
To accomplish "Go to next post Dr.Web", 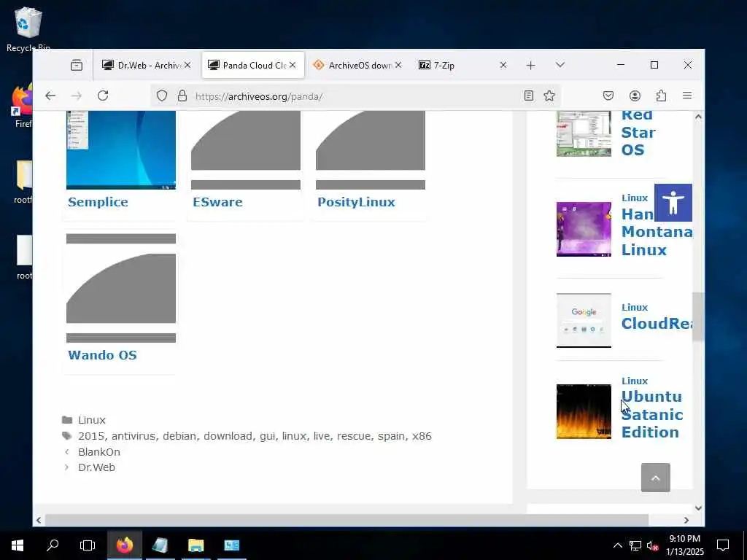I will 97,467.
